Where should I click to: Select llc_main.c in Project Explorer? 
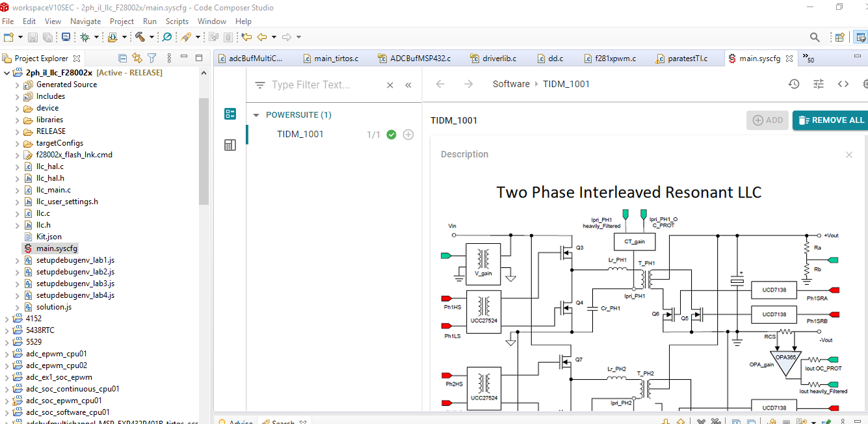(53, 190)
